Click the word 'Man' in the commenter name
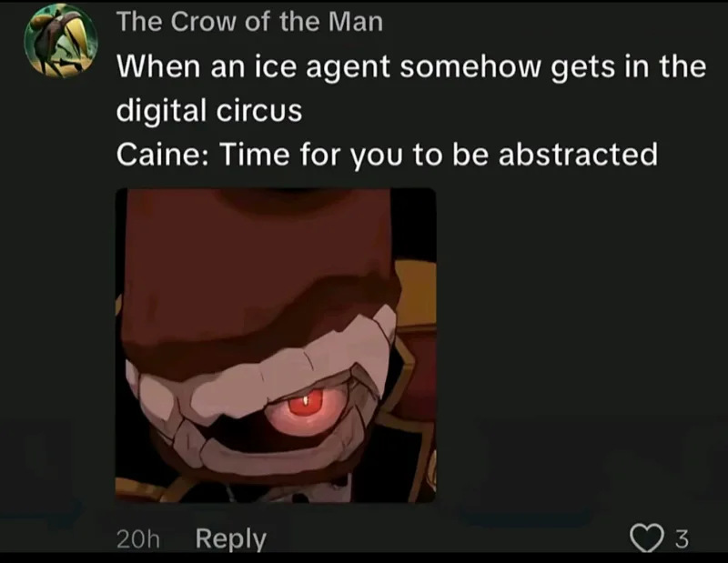 point(356,21)
